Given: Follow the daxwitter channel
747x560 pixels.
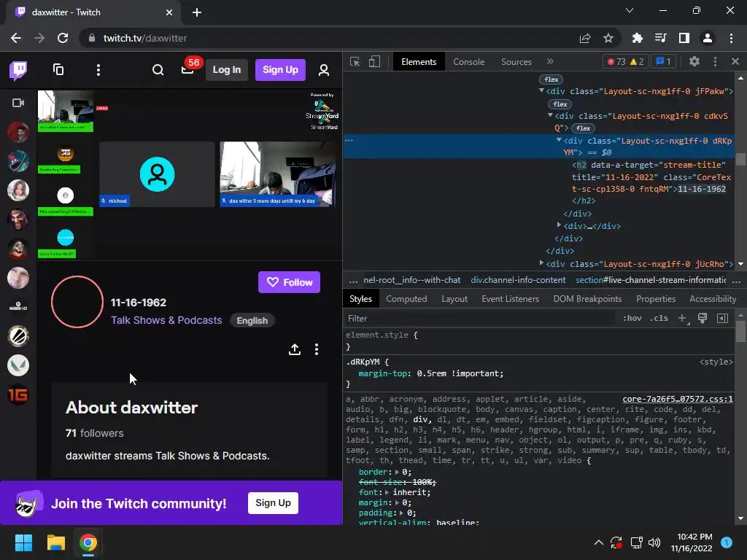Looking at the screenshot, I should click(x=289, y=282).
